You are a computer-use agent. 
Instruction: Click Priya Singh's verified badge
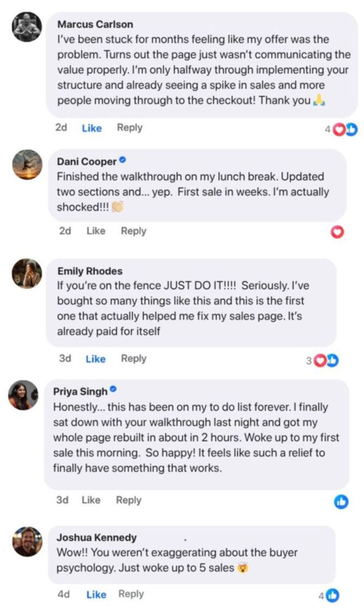click(x=113, y=390)
